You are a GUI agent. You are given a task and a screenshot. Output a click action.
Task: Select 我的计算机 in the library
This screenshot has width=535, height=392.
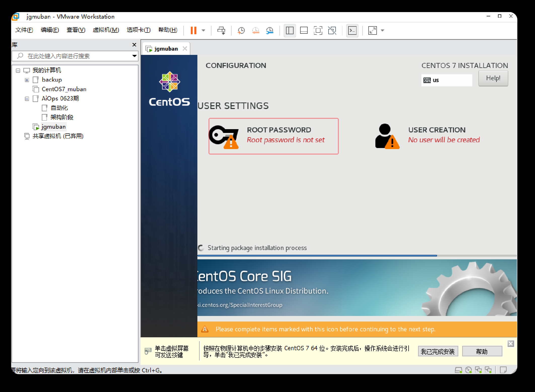[x=47, y=70]
